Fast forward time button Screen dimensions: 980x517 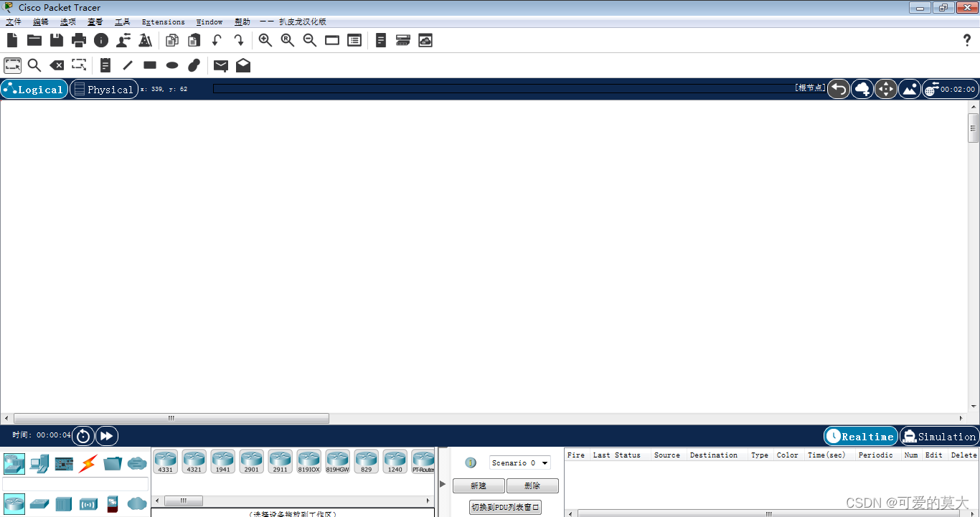[x=106, y=436]
